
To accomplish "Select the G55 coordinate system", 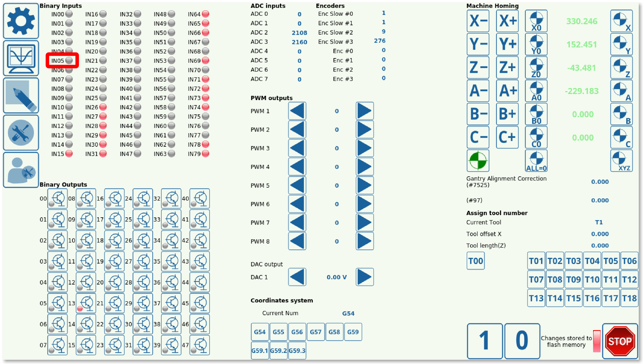I will [278, 332].
